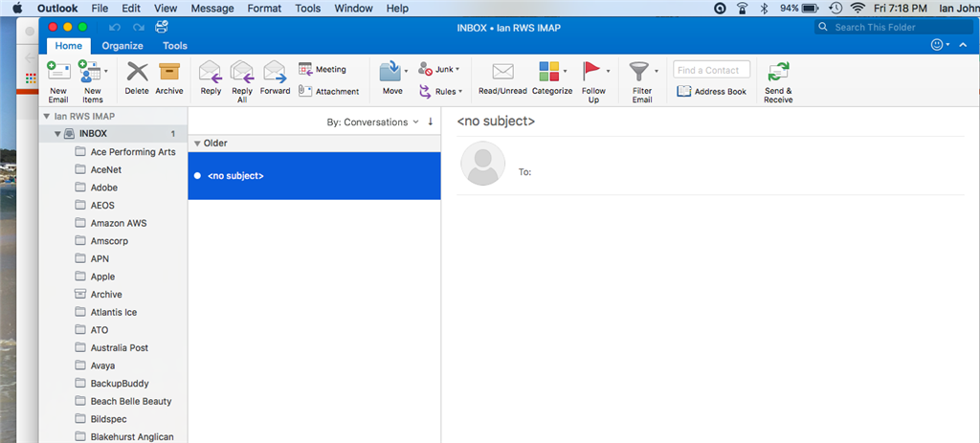
Task: Click the sender avatar placeholder
Action: point(482,164)
